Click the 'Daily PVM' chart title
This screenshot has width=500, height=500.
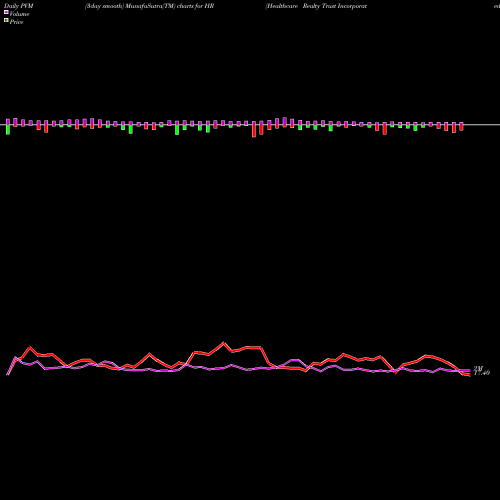[x=19, y=6]
